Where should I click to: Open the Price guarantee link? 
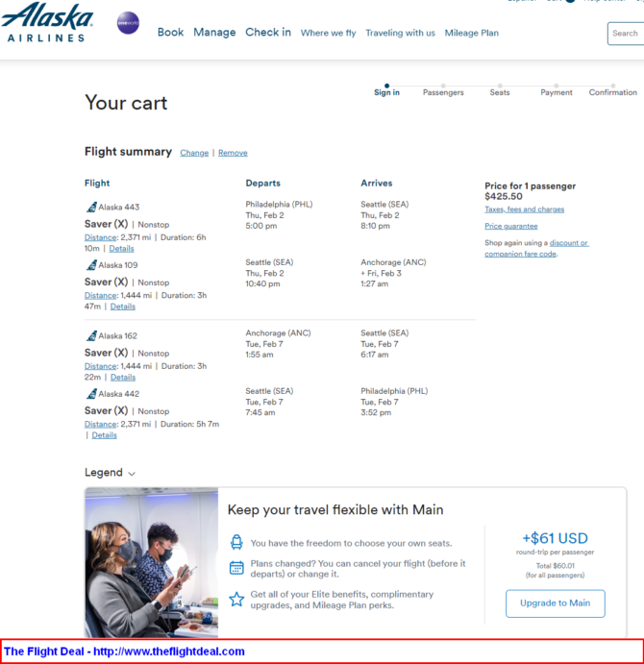[511, 226]
